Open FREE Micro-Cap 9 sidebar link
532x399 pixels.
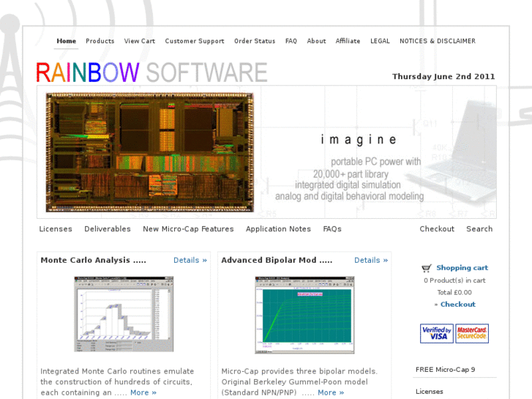pos(445,370)
